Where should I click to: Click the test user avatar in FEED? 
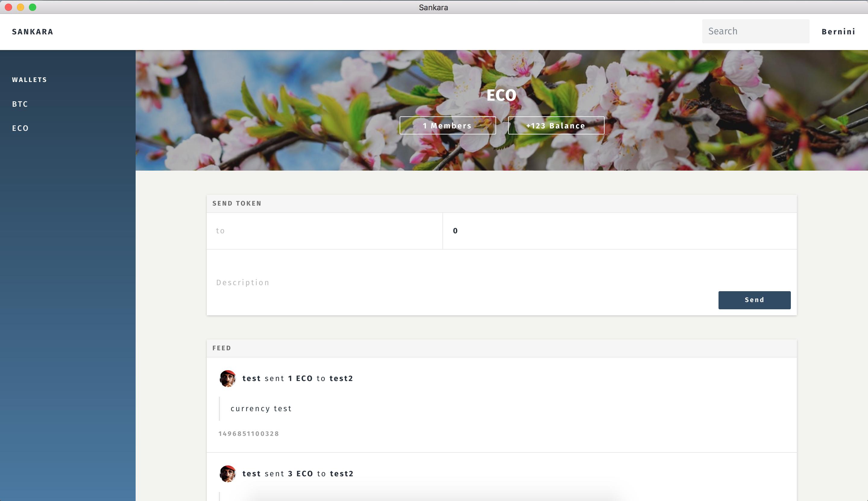click(x=228, y=378)
